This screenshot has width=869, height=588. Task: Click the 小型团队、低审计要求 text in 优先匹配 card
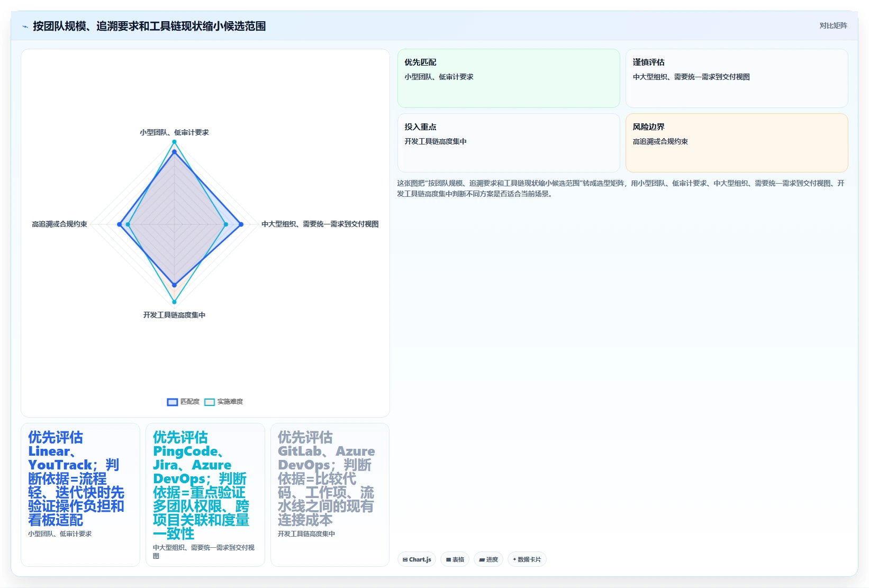[439, 77]
